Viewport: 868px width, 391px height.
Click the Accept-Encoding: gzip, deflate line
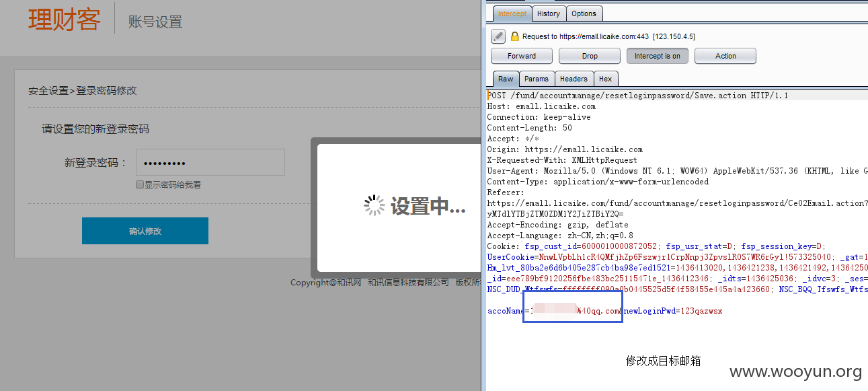coord(558,225)
